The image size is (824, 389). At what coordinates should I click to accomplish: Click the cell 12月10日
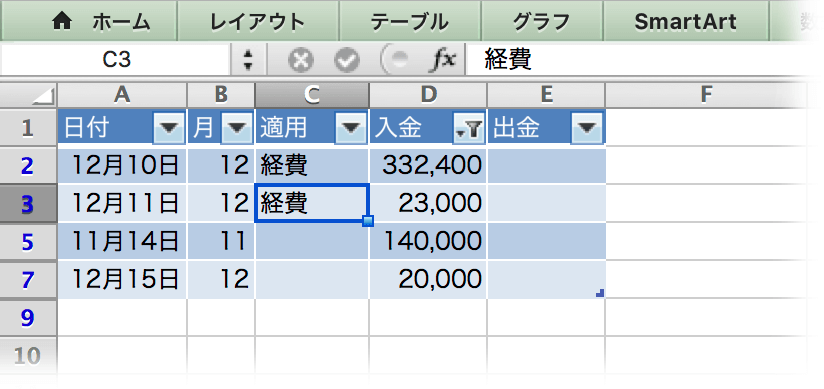coord(122,165)
